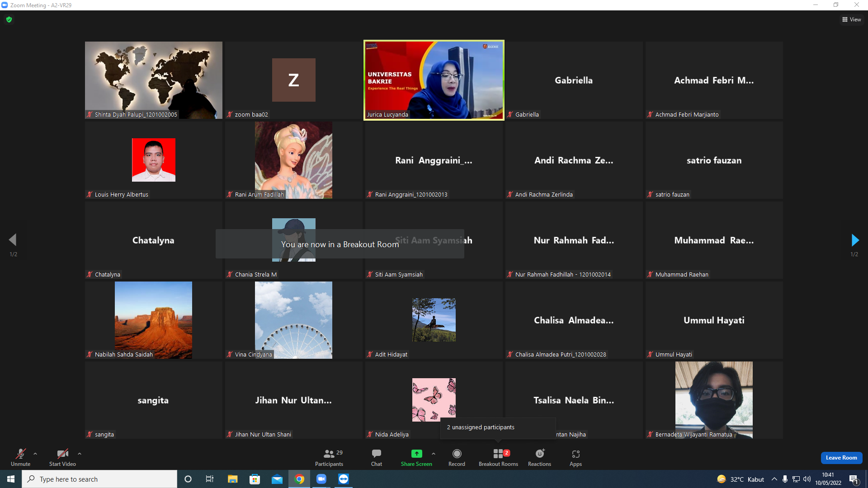This screenshot has height=488, width=868.
Task: Open the Chat panel
Action: click(377, 457)
